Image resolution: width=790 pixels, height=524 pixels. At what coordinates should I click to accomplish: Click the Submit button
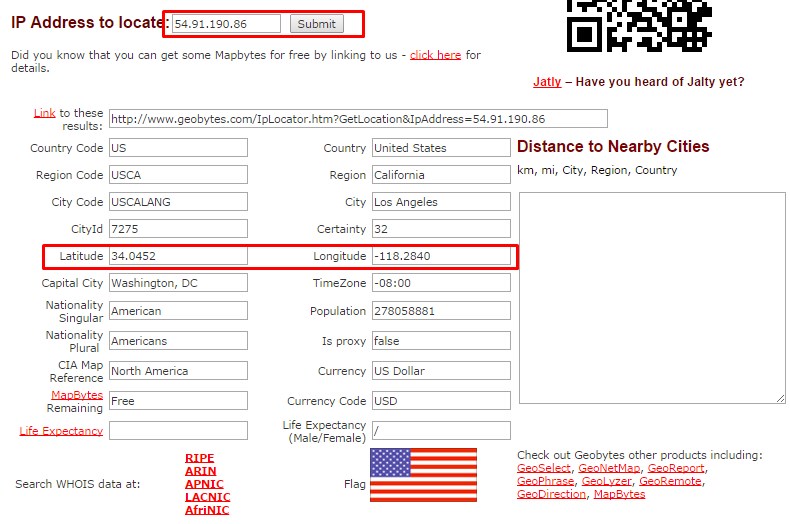[x=316, y=24]
